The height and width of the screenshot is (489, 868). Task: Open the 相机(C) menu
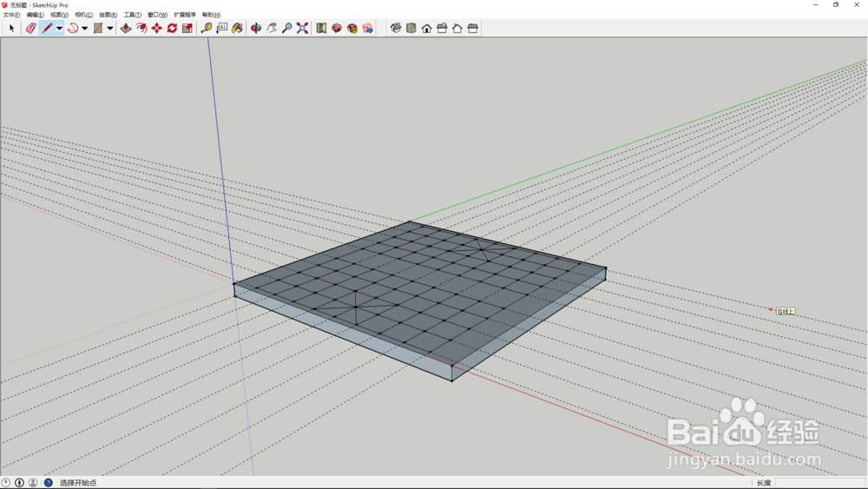[x=83, y=15]
